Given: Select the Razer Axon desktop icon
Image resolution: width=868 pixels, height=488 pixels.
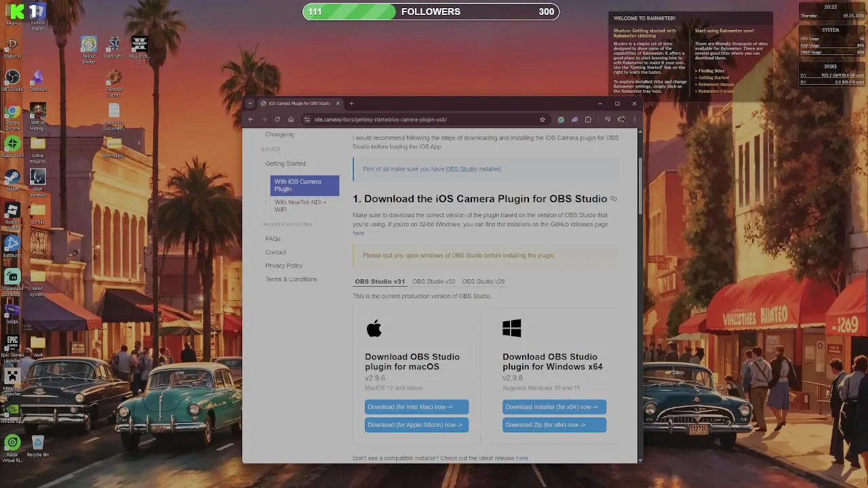Looking at the screenshot, I should coord(12,147).
